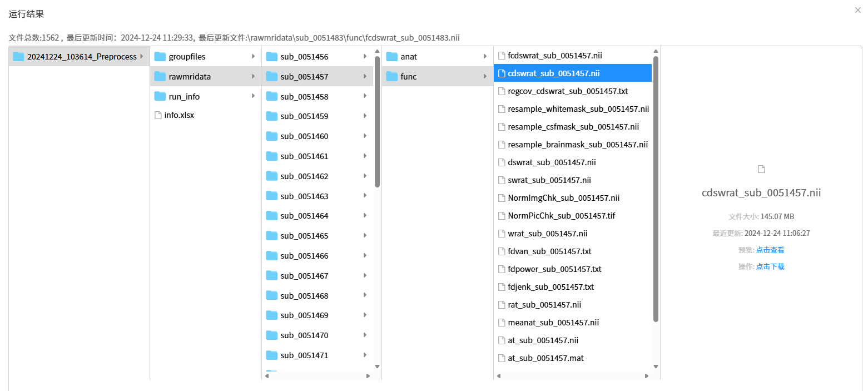Select resample_brainmask_sub_0051457.nii file
This screenshot has width=868, height=391.
(577, 145)
